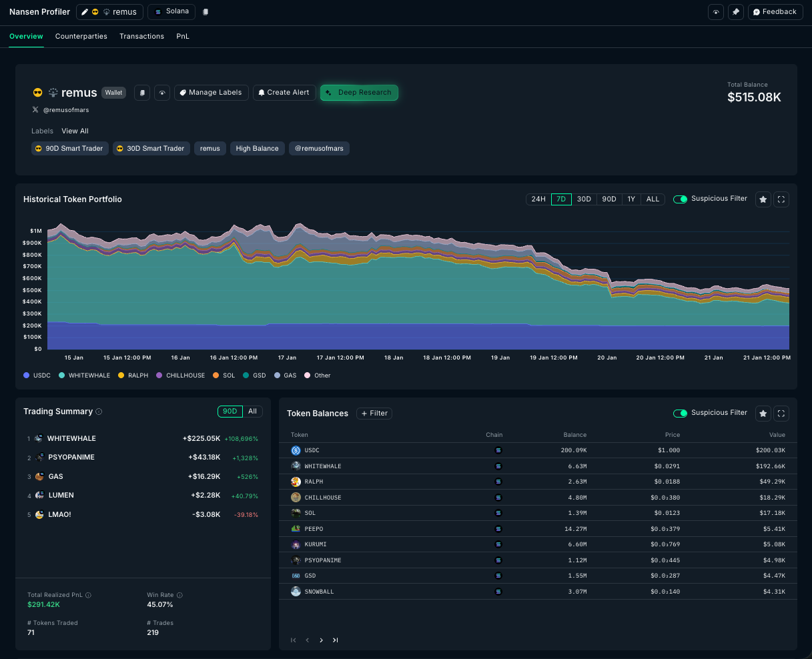Star the Token Balances panel
Screen dimensions: 812x659
[763, 414]
